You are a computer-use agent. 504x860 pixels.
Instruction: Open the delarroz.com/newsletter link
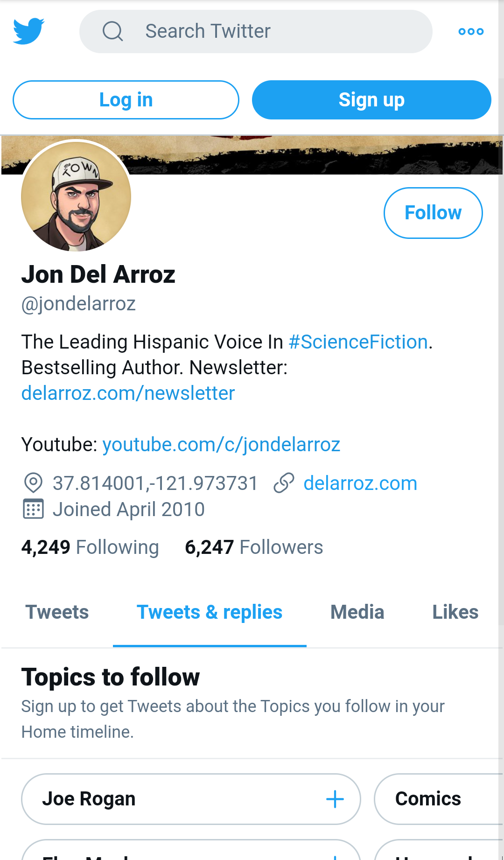tap(128, 393)
